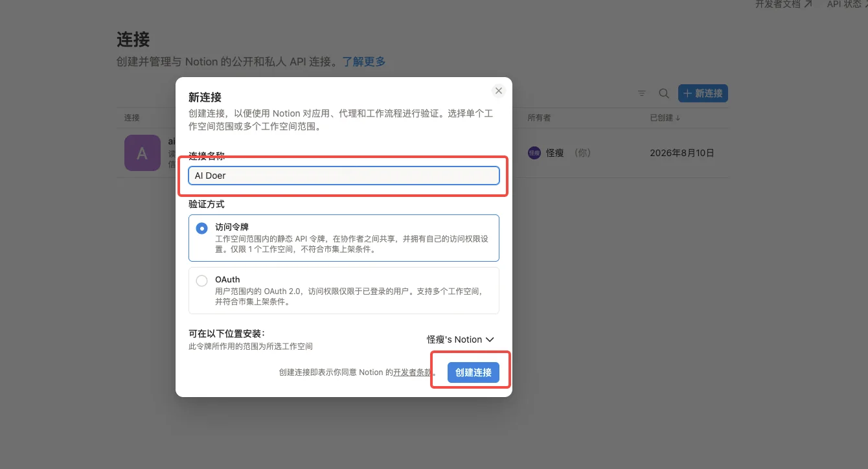Click the 连接 column header in the table
The height and width of the screenshot is (469, 868).
point(132,118)
